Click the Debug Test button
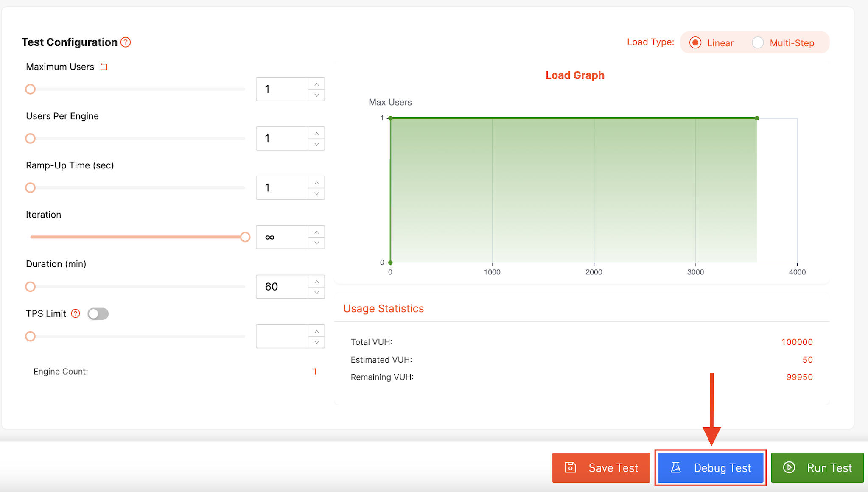This screenshot has width=868, height=492. tap(710, 467)
